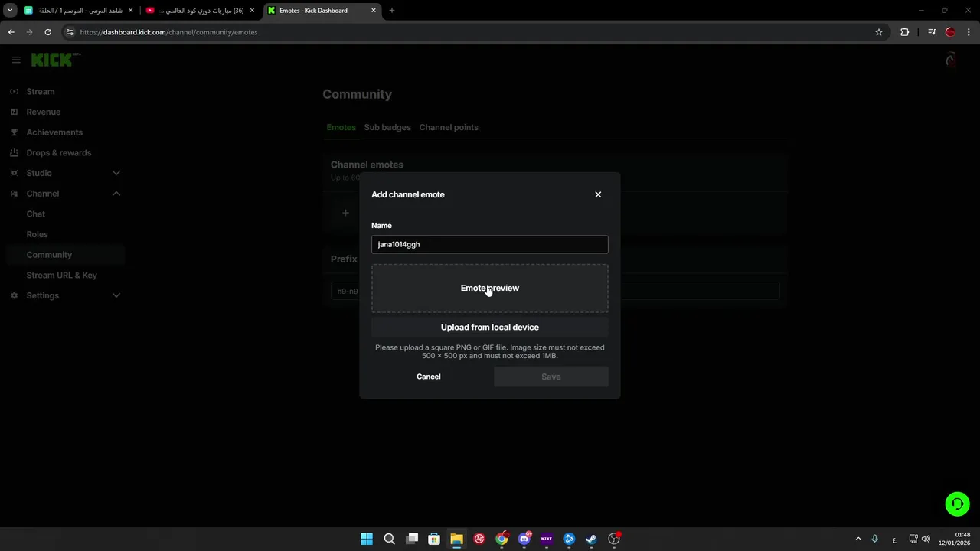This screenshot has height=551, width=980.
Task: Open the green support chat bubble
Action: [x=957, y=504]
